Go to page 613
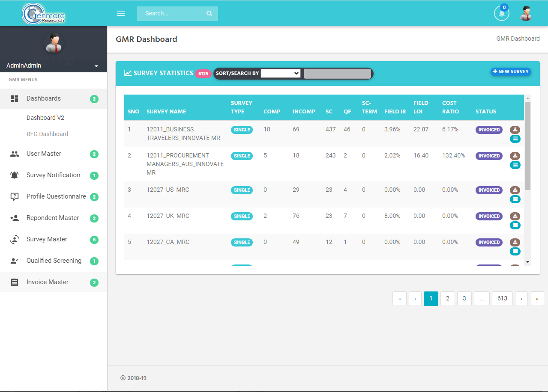Screen dimensions: 548x392 pos(502,299)
